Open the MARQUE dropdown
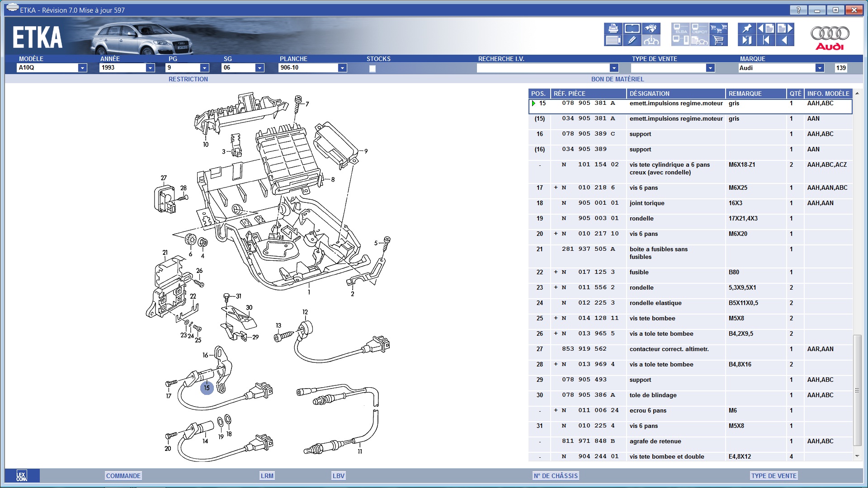868x488 pixels. click(819, 68)
